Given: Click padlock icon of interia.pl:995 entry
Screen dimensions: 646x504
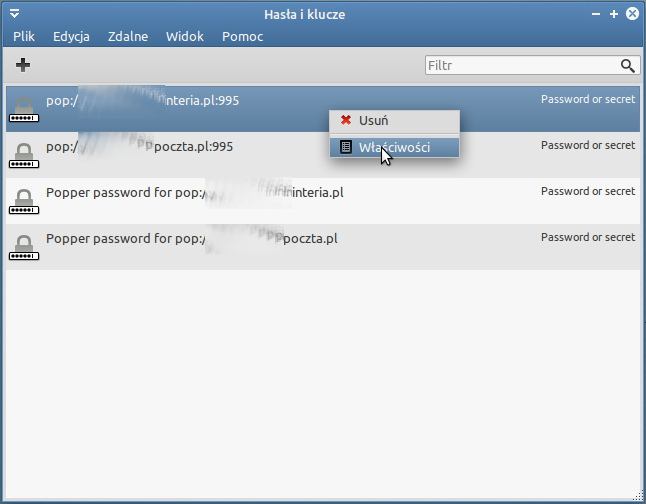Looking at the screenshot, I should click(x=24, y=108).
